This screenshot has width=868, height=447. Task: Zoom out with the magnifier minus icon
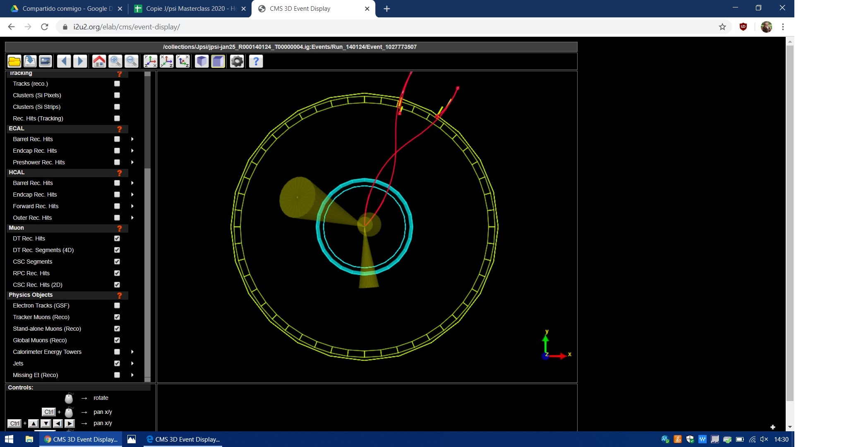(x=132, y=62)
